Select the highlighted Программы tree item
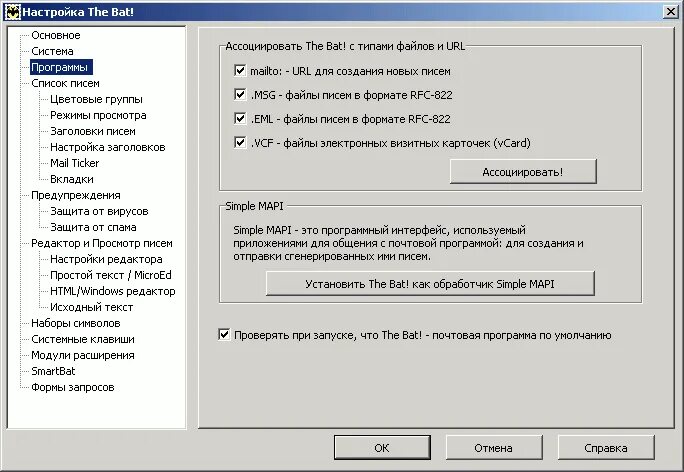 pos(60,67)
